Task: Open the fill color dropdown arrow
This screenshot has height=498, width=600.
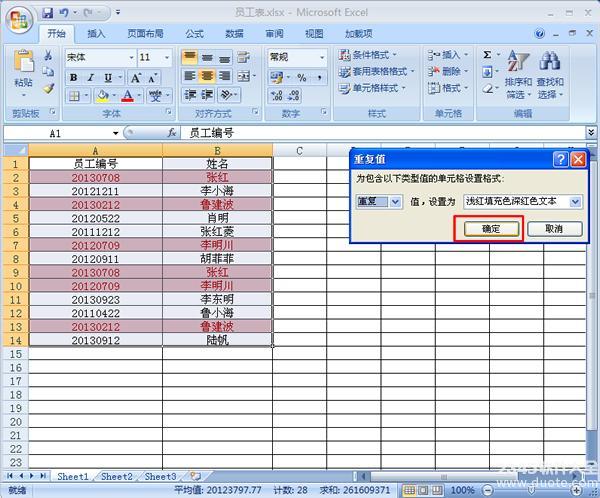Action: 114,96
